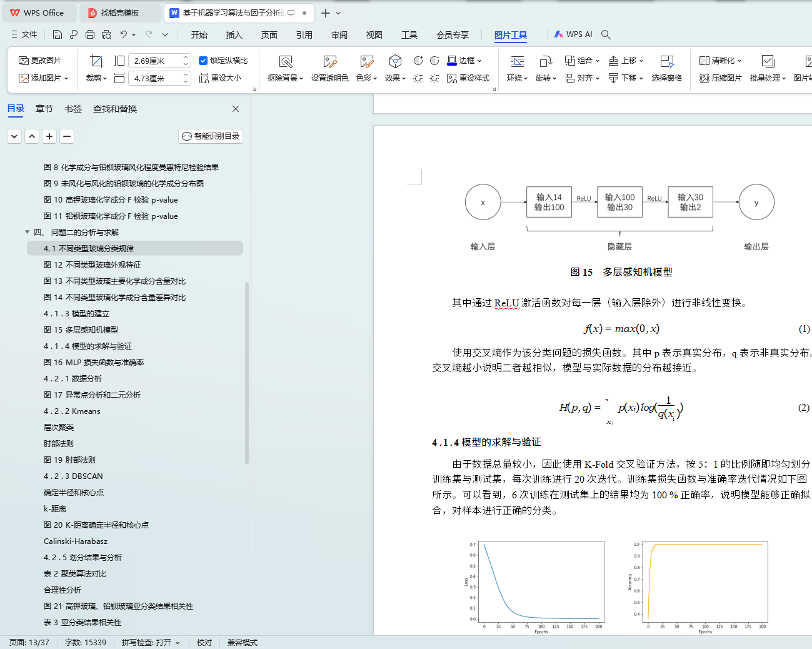Screen dimensions: 812x649
Task: Click 设置透明色 set transparent color tool
Action: (x=330, y=61)
